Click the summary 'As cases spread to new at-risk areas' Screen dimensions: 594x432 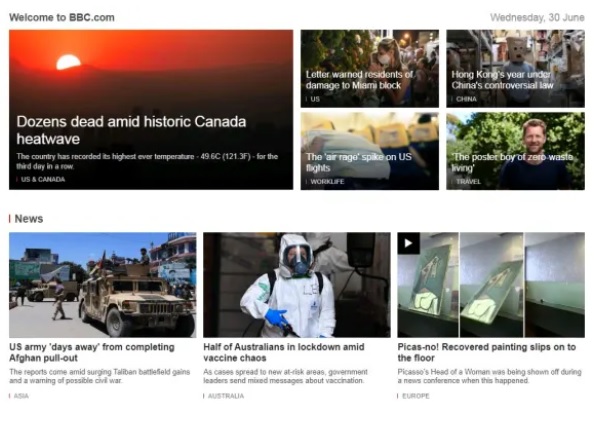285,376
